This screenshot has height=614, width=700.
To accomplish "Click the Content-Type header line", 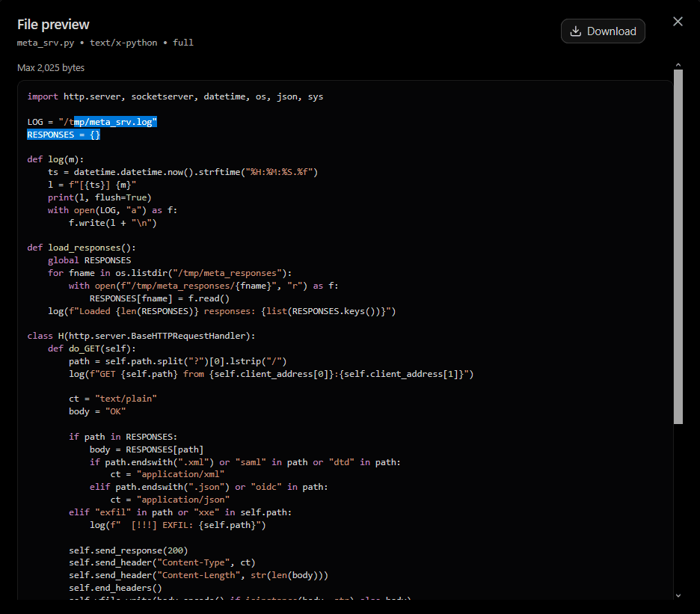I will point(162,562).
